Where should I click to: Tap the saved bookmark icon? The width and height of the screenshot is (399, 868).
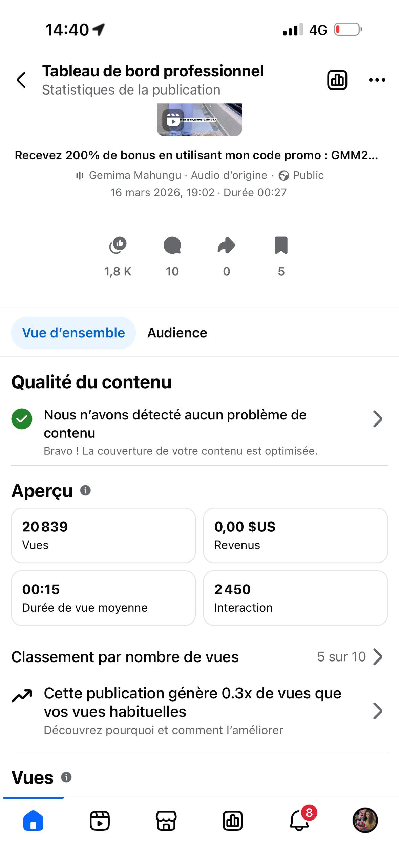(281, 245)
